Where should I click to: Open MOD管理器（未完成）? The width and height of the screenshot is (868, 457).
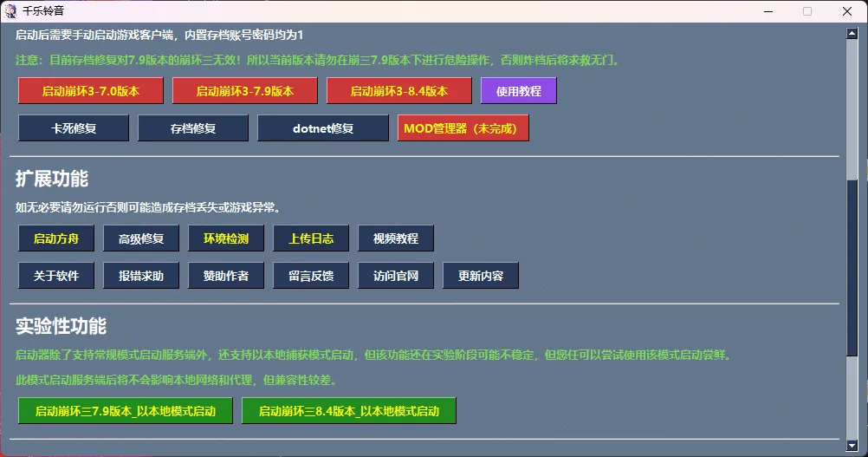pos(463,128)
